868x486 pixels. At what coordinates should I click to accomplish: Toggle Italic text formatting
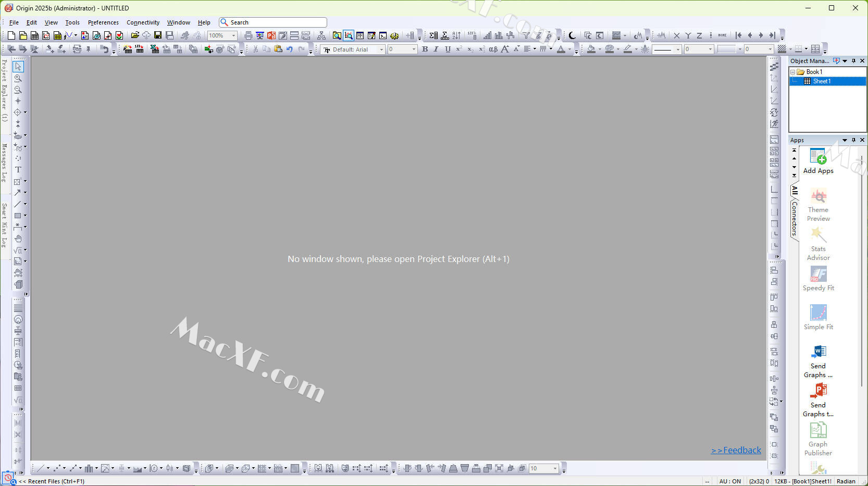pos(436,49)
